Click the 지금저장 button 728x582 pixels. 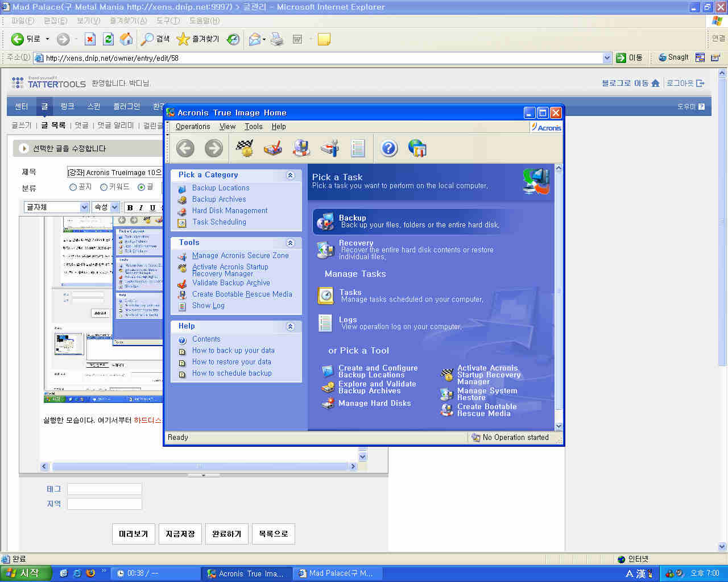pos(180,534)
